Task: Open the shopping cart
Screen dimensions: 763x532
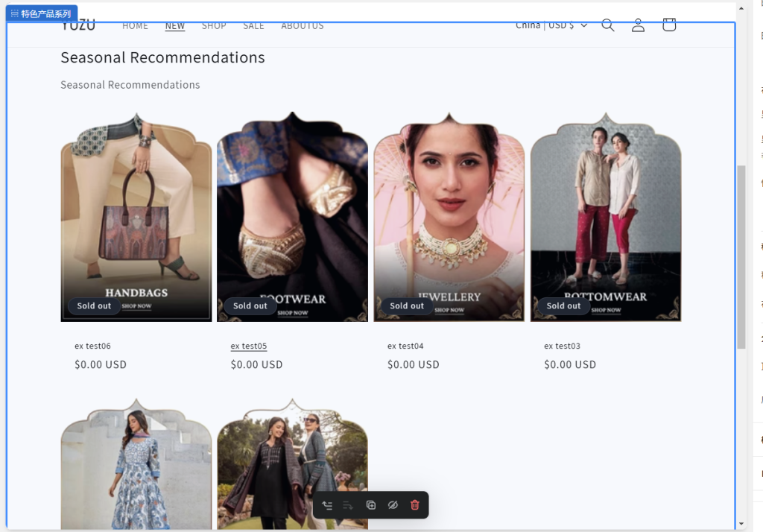Action: (x=668, y=25)
